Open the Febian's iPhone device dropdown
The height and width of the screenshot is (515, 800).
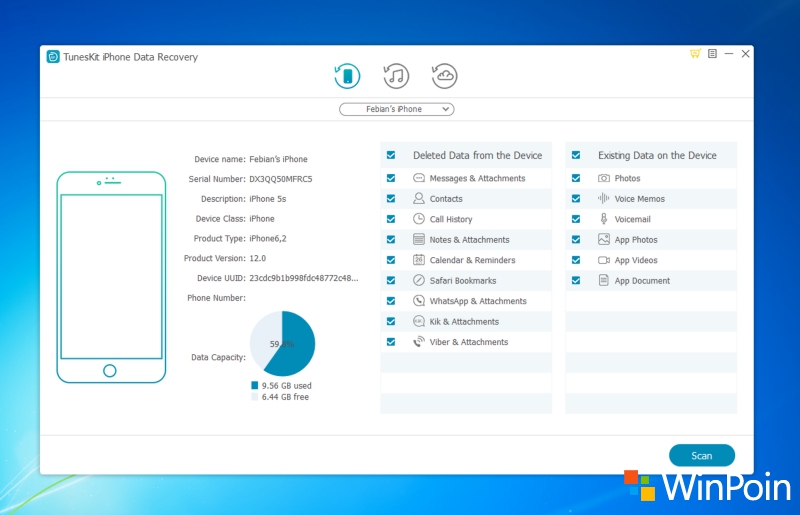[x=396, y=109]
